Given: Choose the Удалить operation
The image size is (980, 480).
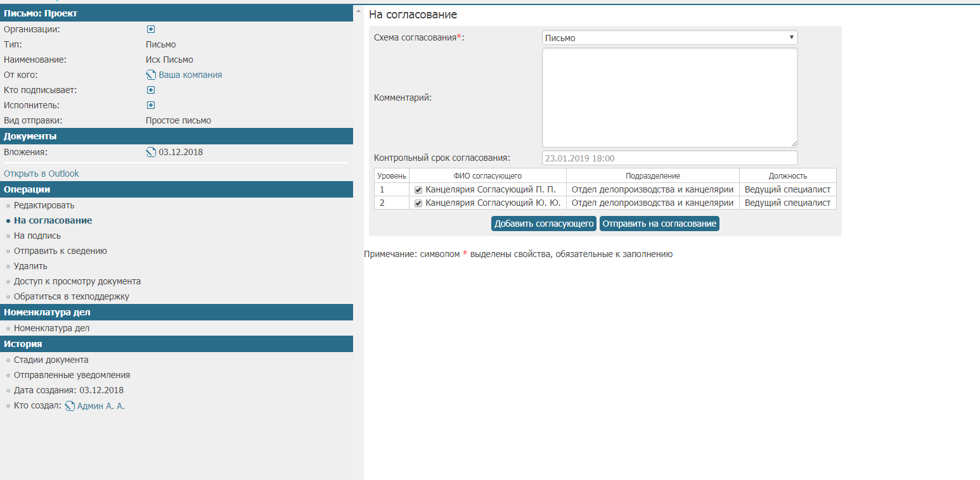Looking at the screenshot, I should (x=30, y=266).
